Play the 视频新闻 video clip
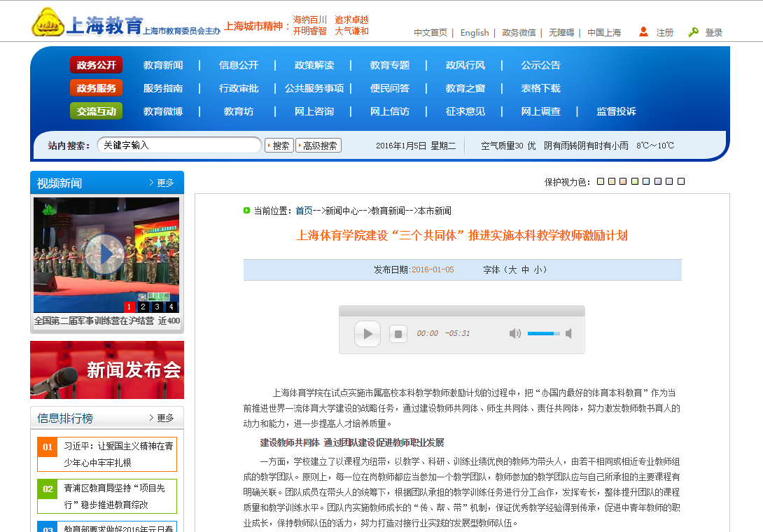This screenshot has width=763, height=532. point(106,255)
